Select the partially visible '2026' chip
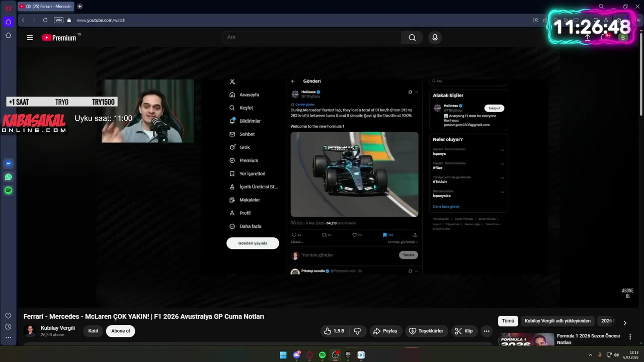The height and width of the screenshot is (362, 644). pos(607,321)
